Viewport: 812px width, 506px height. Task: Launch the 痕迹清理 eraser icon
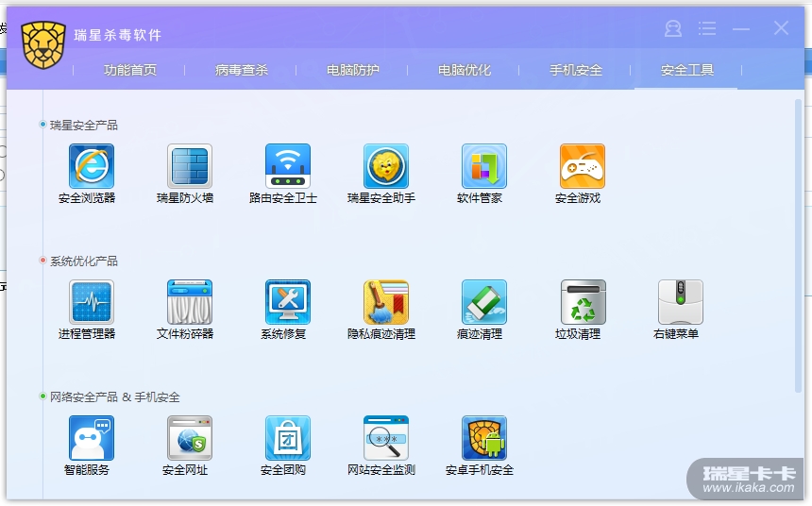pos(484,302)
